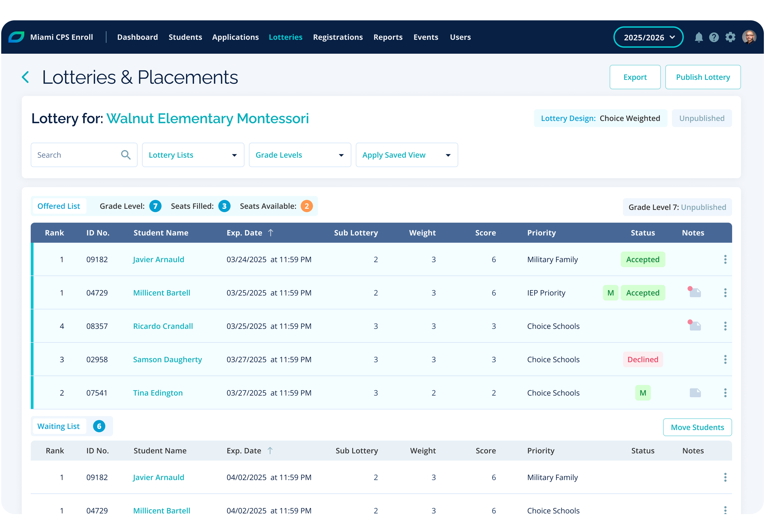
Task: Go to the Registrations menu item
Action: pyautogui.click(x=338, y=37)
